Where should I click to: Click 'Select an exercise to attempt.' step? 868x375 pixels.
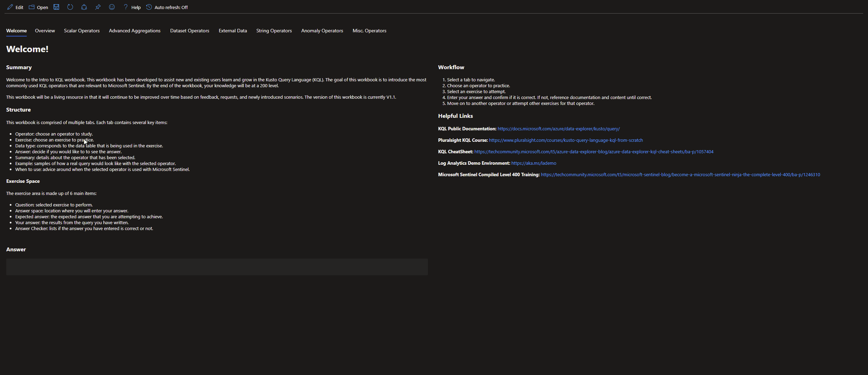click(x=476, y=92)
